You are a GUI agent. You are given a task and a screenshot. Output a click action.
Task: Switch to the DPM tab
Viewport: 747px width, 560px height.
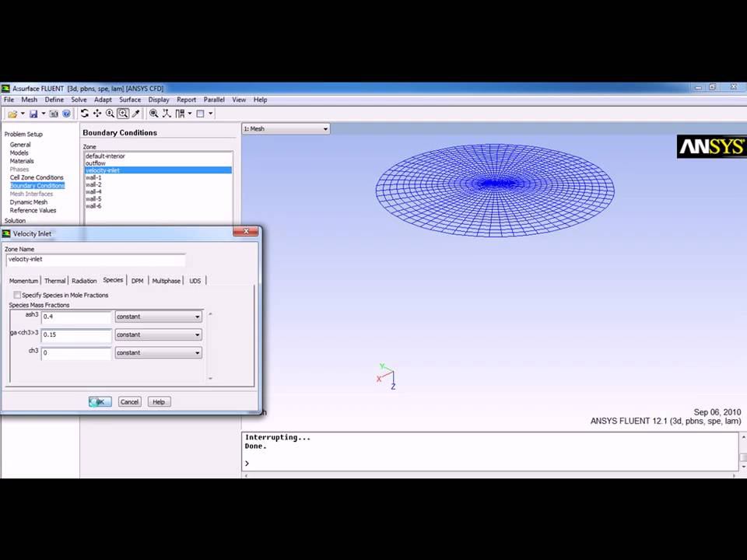137,281
